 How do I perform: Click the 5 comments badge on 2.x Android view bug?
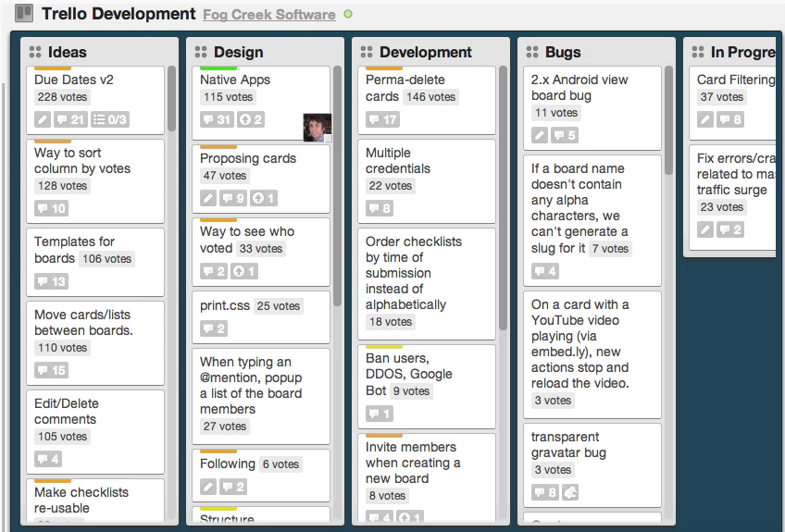coord(565,135)
